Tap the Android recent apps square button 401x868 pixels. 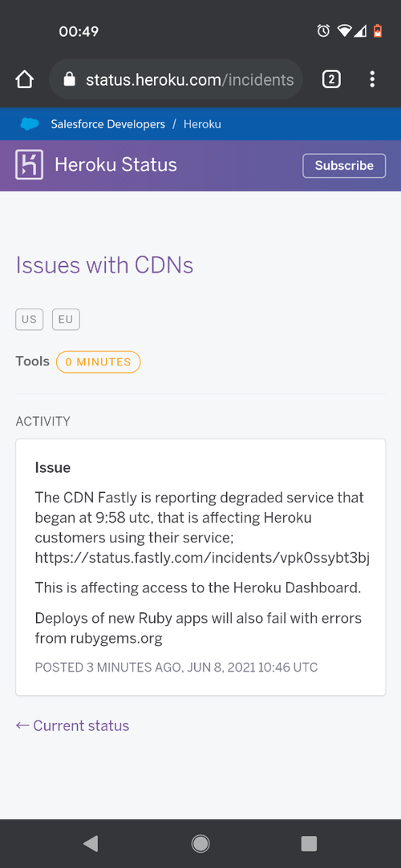[x=309, y=843]
